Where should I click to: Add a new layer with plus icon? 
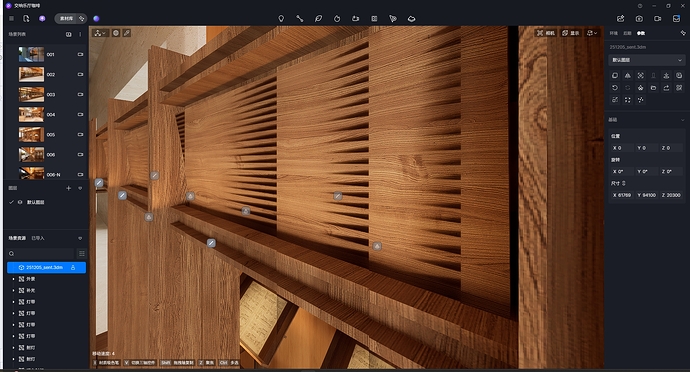pos(68,188)
